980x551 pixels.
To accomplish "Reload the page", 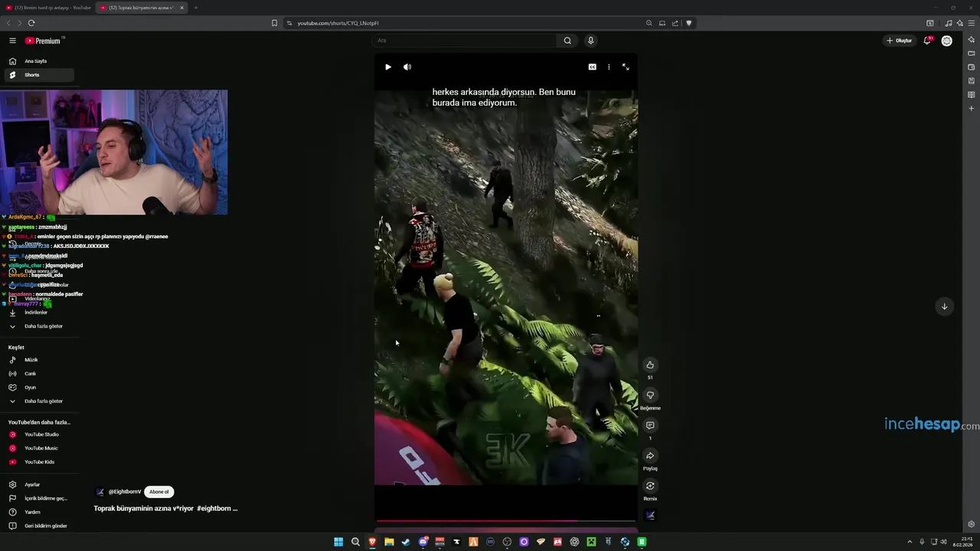I will pos(31,23).
